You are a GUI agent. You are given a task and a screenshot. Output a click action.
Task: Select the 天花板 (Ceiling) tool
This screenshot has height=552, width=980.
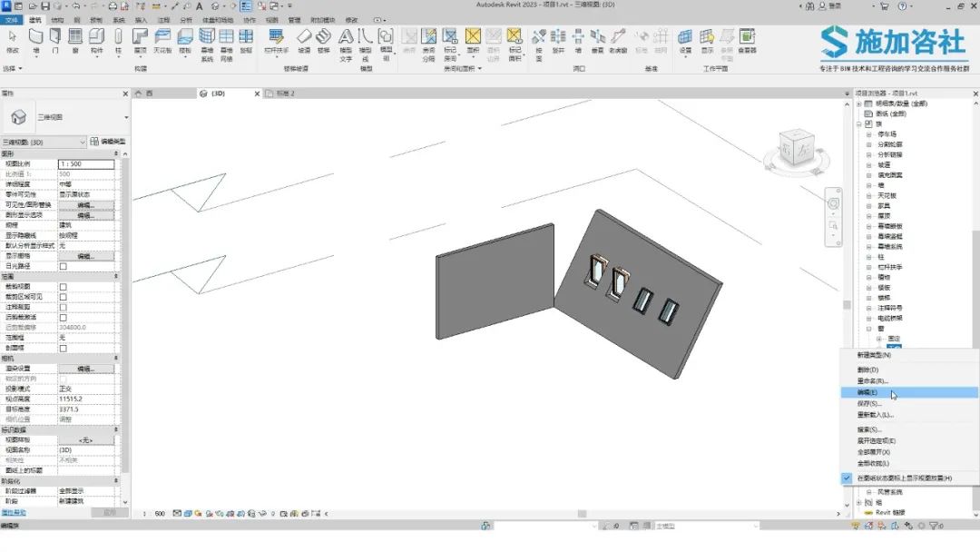[x=162, y=41]
